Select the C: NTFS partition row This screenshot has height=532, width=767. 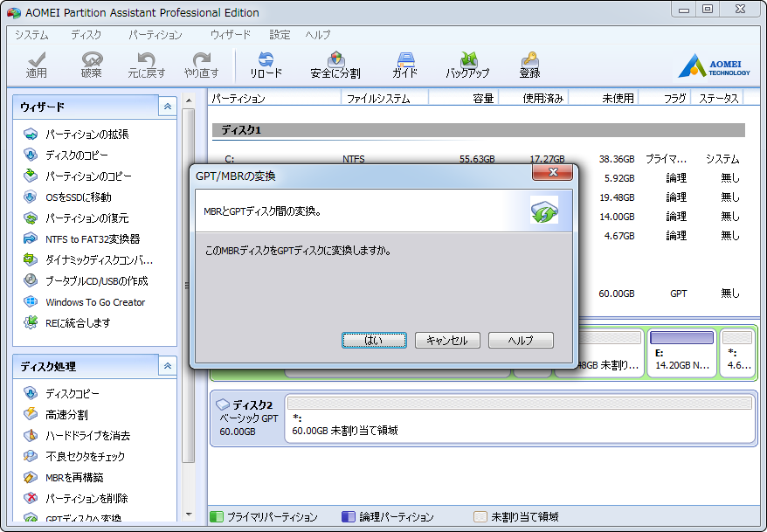tap(479, 159)
